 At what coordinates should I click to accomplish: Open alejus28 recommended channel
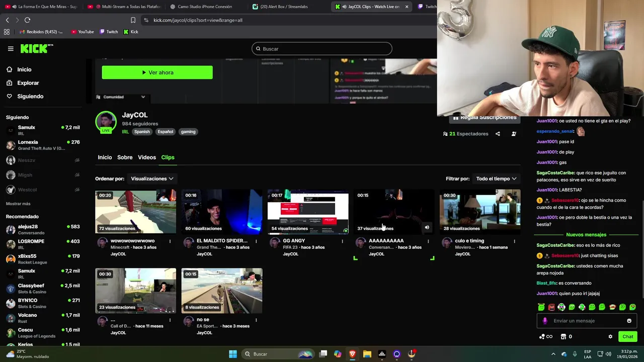click(x=43, y=230)
